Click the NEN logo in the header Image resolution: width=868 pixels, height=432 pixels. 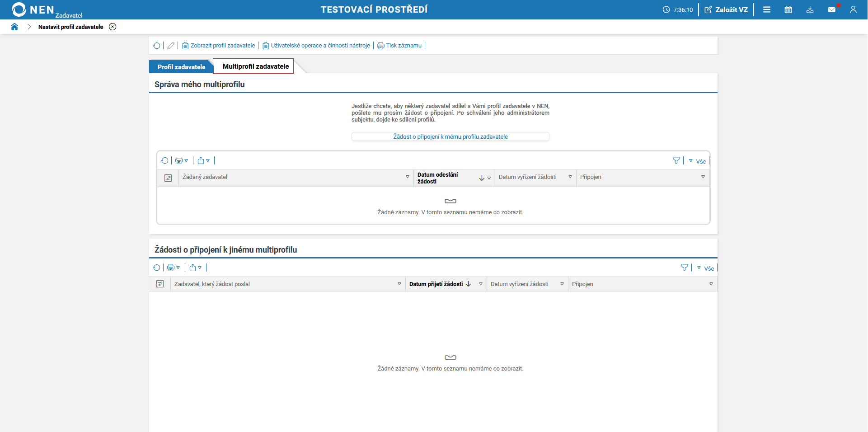coord(33,9)
